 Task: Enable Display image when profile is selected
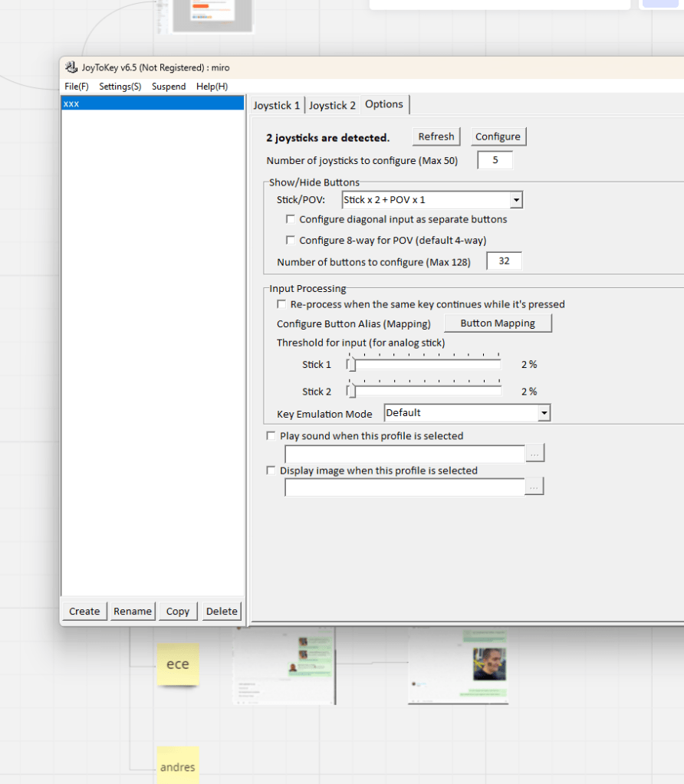pyautogui.click(x=271, y=471)
